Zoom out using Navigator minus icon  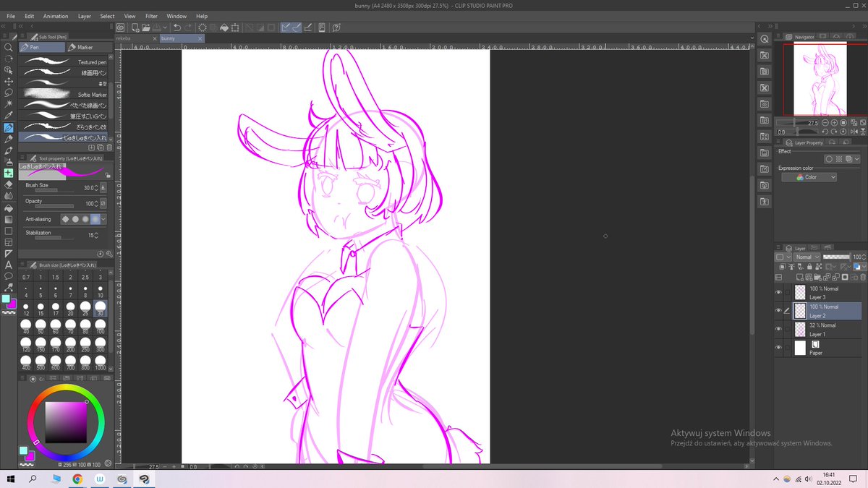pos(825,123)
